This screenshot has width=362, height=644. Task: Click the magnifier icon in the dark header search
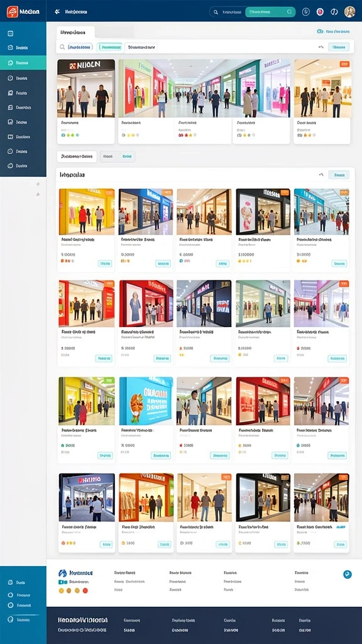click(216, 13)
